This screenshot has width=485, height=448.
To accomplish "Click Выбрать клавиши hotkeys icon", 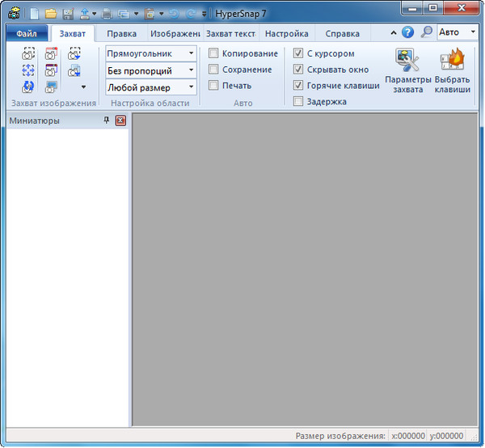I will point(453,70).
